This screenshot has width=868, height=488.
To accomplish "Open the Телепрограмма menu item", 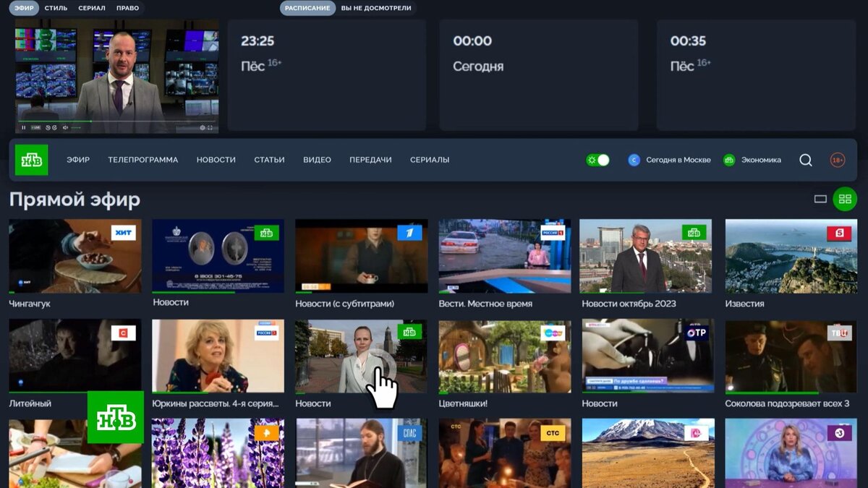I will coord(143,160).
